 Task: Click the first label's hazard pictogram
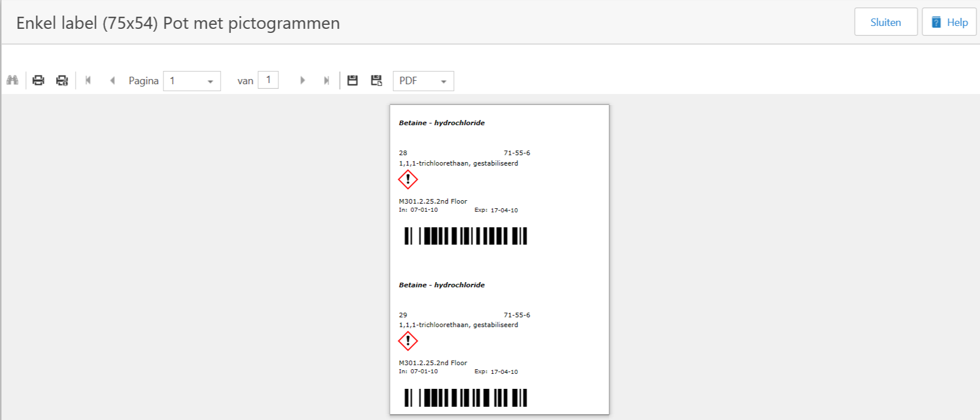point(408,179)
